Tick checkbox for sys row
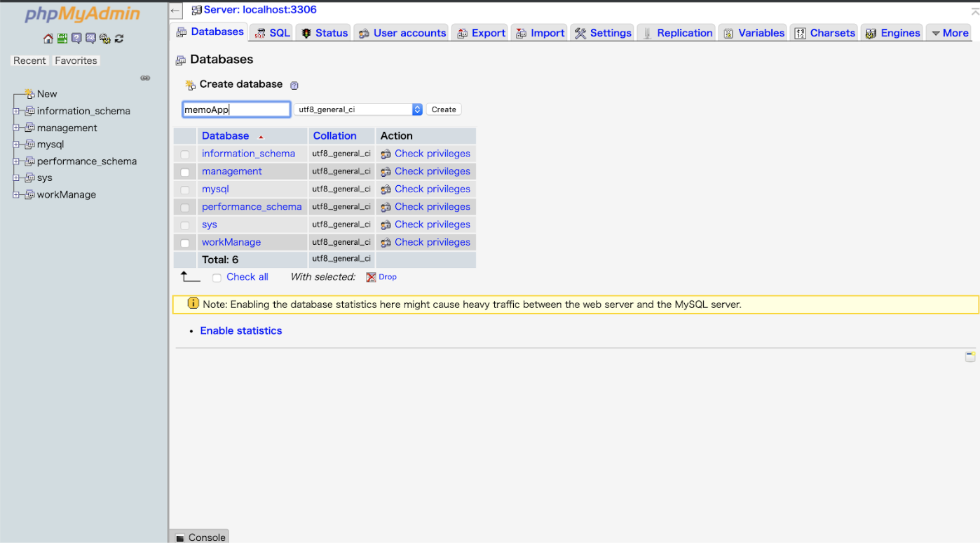 [185, 225]
